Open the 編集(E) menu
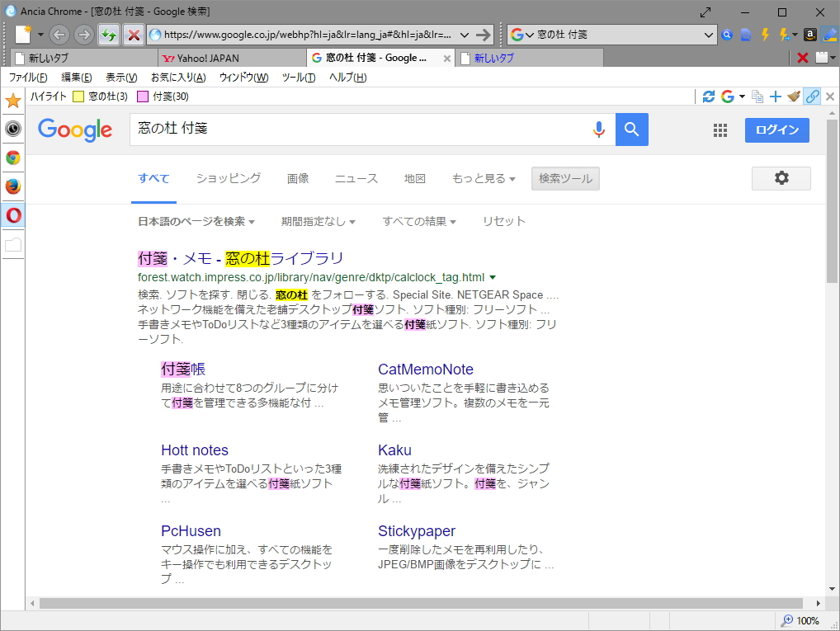Viewport: 840px width, 631px height. pyautogui.click(x=77, y=78)
